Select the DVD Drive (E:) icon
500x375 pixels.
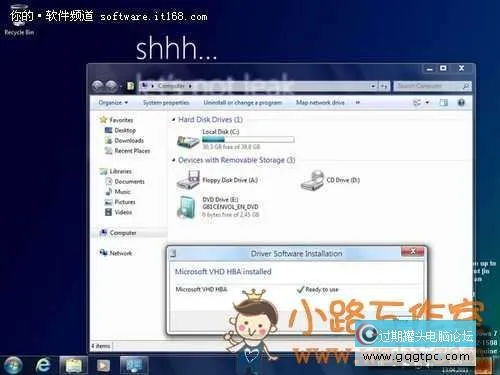187,207
